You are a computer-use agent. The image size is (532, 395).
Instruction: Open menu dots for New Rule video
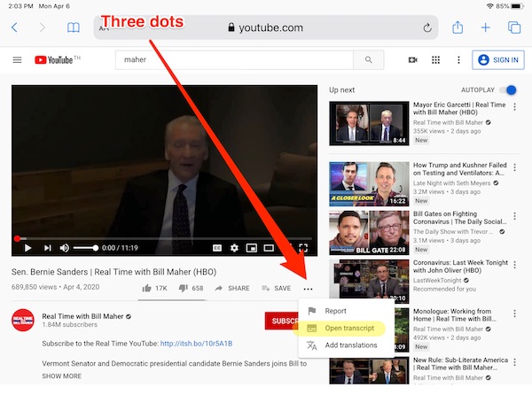[x=514, y=362]
